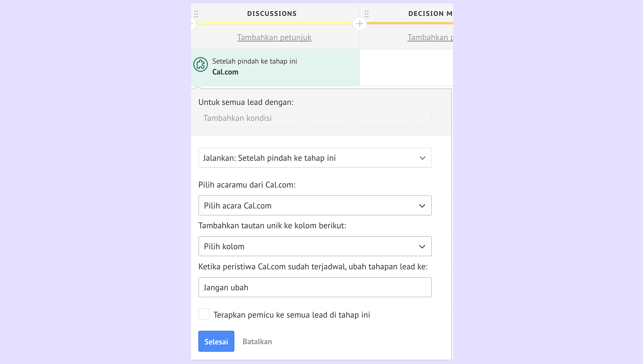Enable 'Terapkan pemicu ke semua lead' checkbox
643x364 pixels.
[x=204, y=314]
